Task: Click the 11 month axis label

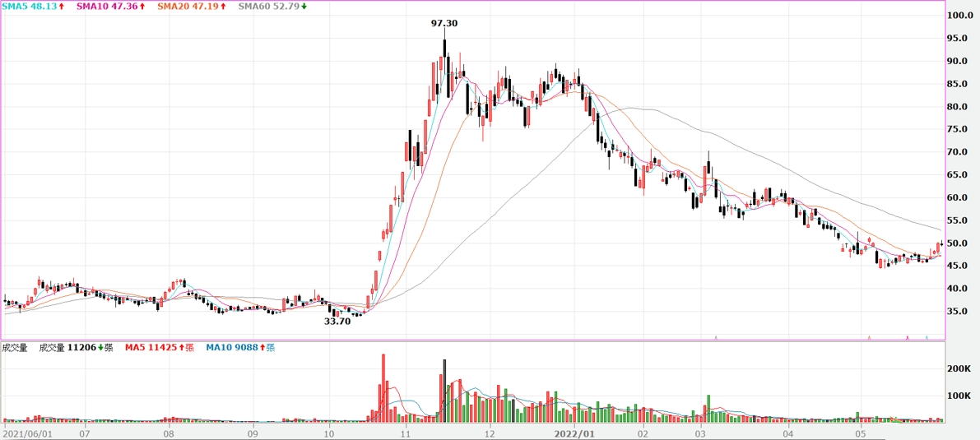Action: [x=406, y=433]
